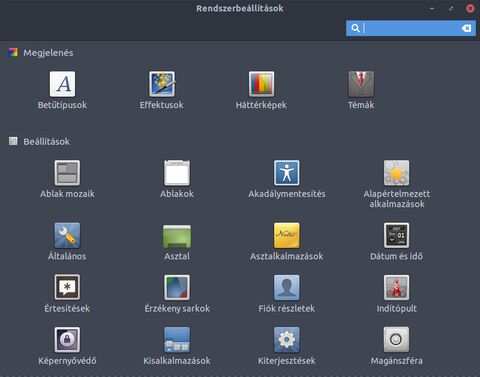Screen dimensions: 480x377
Task: Click the Megjelenés section heading
Action: tap(48, 53)
